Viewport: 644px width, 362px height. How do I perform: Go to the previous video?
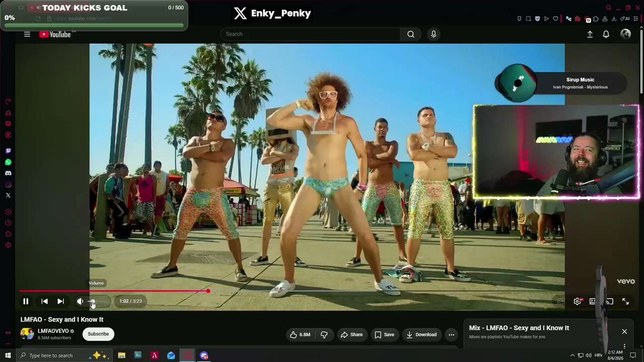(x=44, y=301)
